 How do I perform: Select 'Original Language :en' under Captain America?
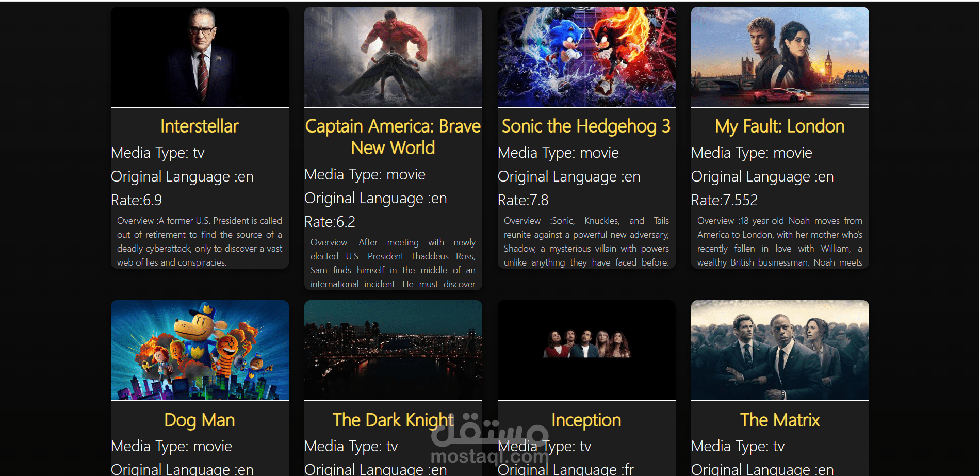375,199
